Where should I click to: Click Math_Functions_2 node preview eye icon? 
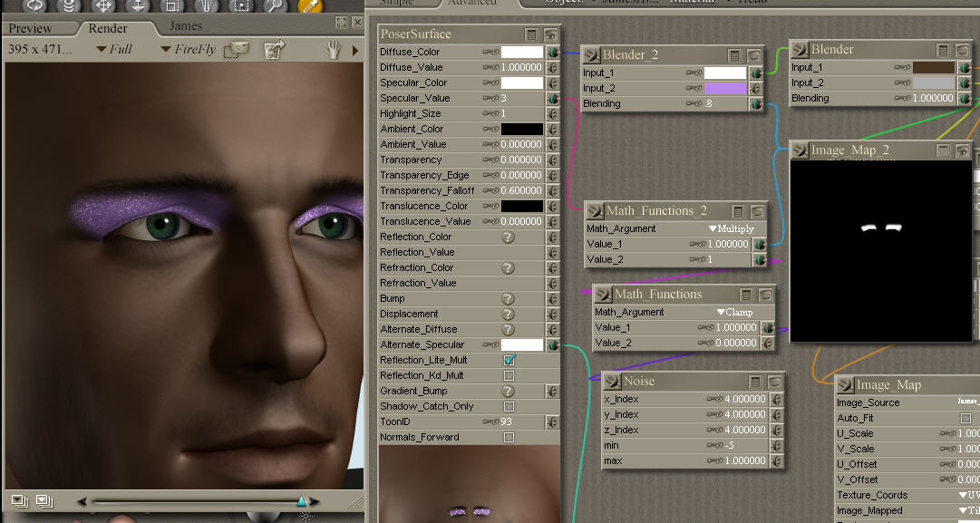757,211
